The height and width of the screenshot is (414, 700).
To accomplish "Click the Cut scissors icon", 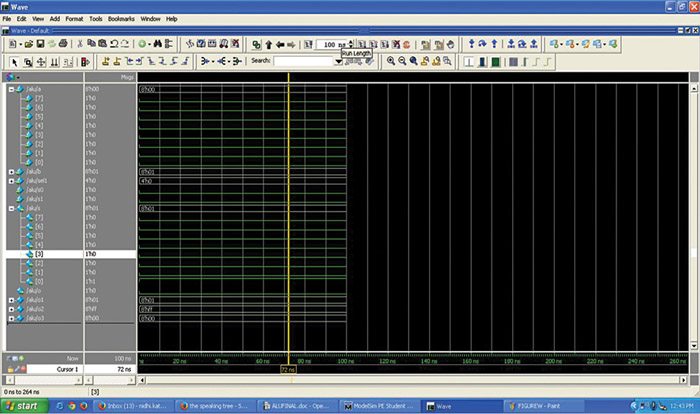I will tap(78, 44).
